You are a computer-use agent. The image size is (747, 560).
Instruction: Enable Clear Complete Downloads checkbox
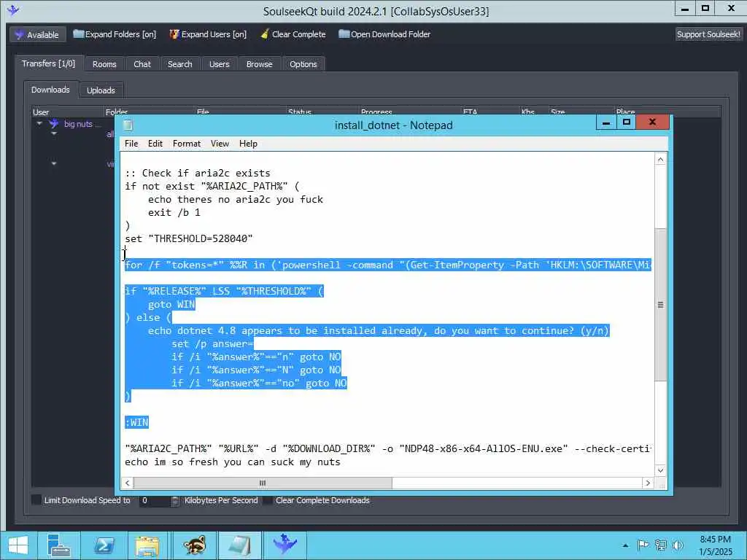268,500
